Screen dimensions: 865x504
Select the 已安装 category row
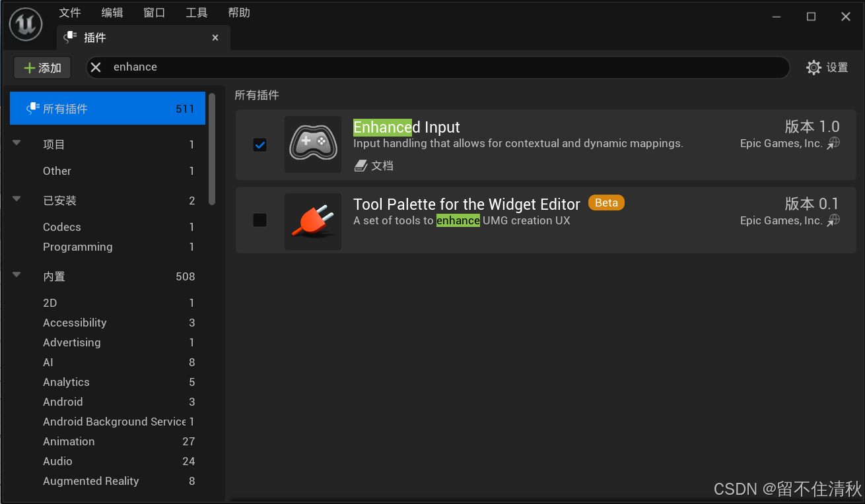click(108, 201)
